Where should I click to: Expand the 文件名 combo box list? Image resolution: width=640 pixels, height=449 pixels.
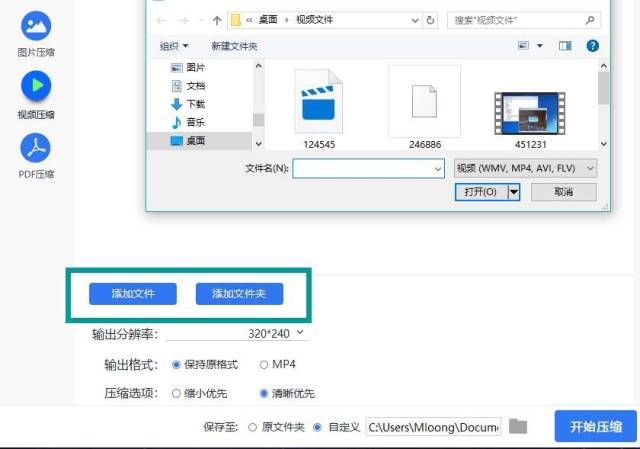(x=438, y=169)
